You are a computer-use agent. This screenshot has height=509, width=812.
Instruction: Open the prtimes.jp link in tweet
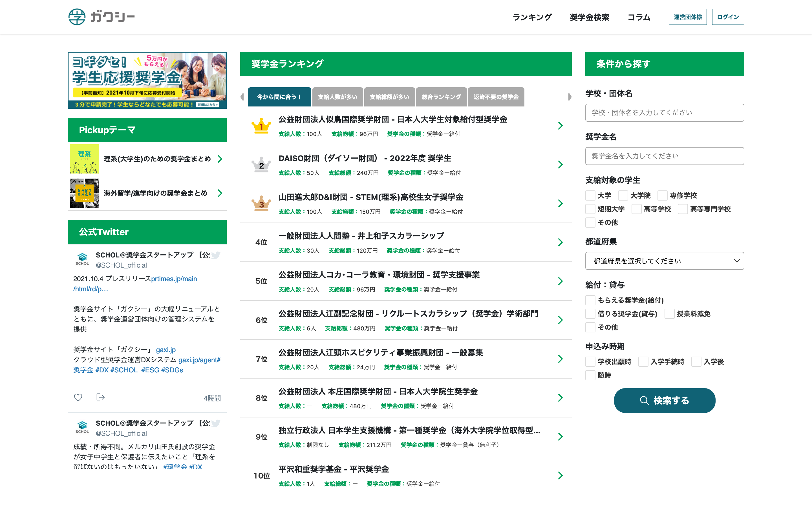tap(174, 279)
